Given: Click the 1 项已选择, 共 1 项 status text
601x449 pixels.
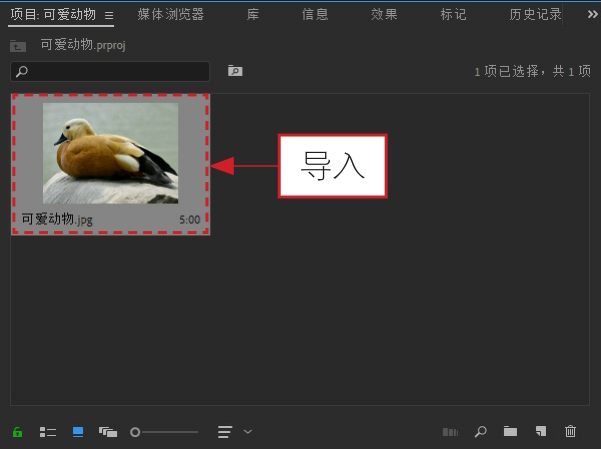Looking at the screenshot, I should tap(533, 71).
